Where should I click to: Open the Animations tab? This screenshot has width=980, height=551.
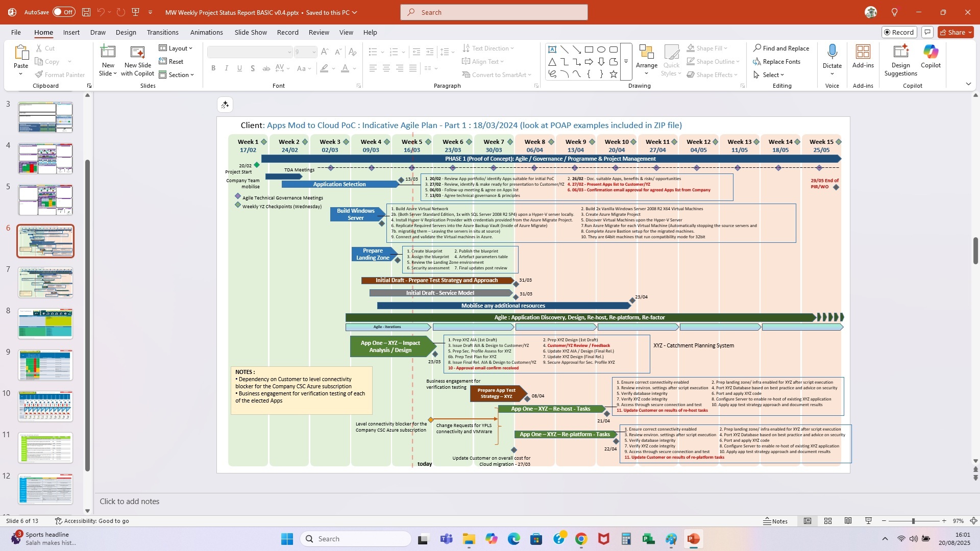tap(206, 32)
